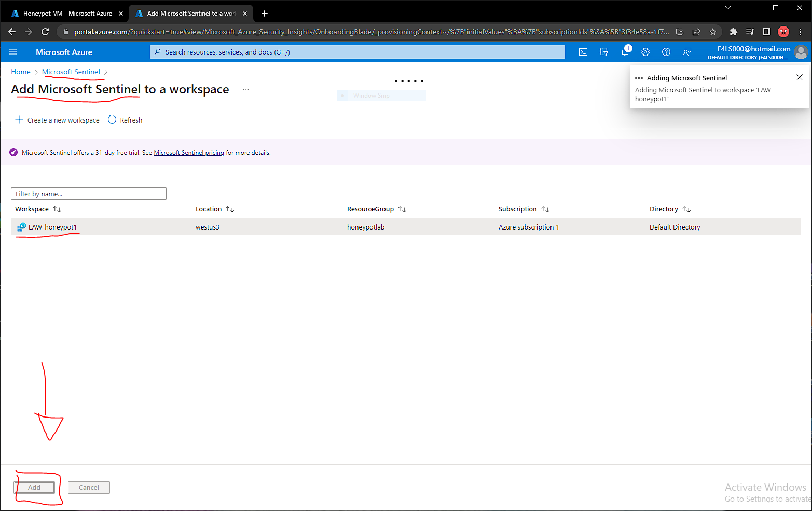Sort by Subscription column
Viewport: 812px width, 511px height.
tap(524, 209)
